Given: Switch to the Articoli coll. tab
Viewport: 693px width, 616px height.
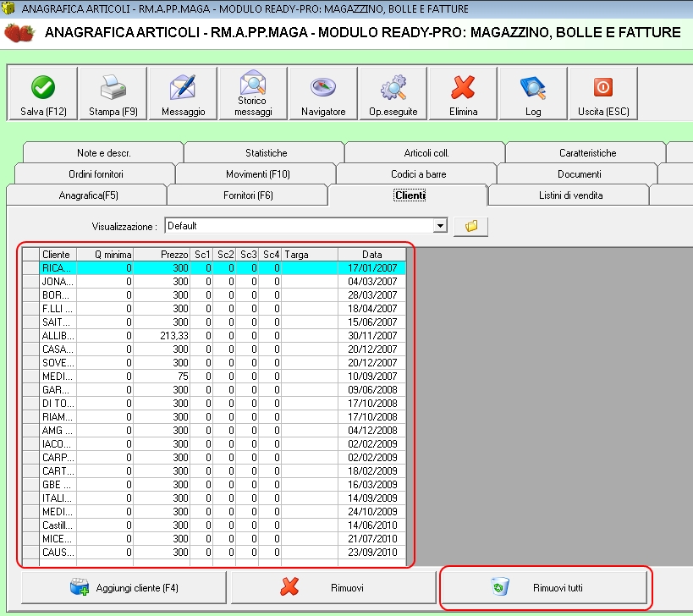Looking at the screenshot, I should [x=426, y=153].
